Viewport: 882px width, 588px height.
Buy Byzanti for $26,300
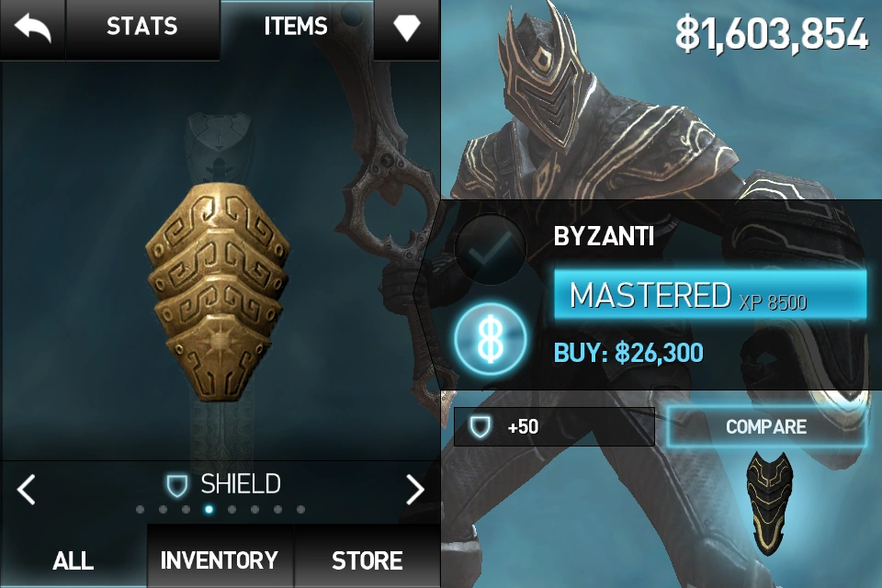click(x=628, y=353)
